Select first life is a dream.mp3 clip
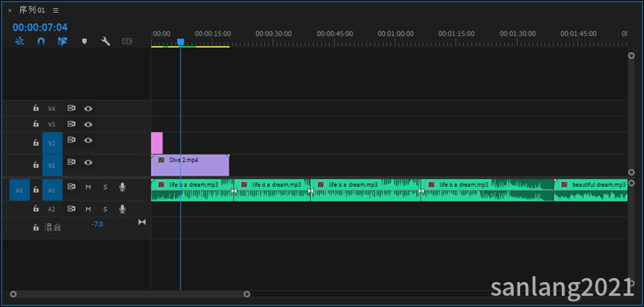 coord(192,190)
